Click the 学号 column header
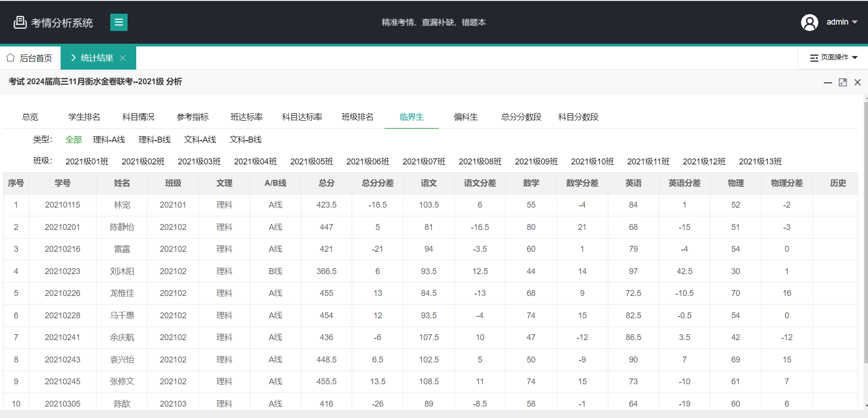Image resolution: width=868 pixels, height=418 pixels. coord(62,183)
